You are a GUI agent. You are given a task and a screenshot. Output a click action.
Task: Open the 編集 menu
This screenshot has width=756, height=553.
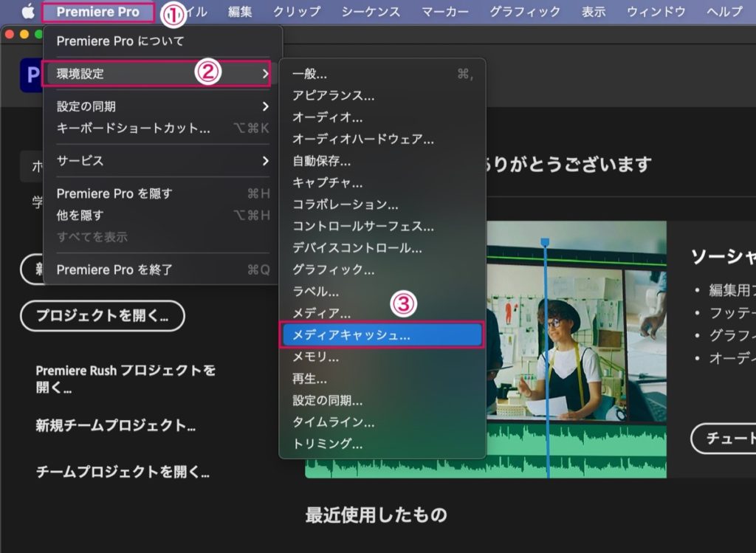coord(240,12)
